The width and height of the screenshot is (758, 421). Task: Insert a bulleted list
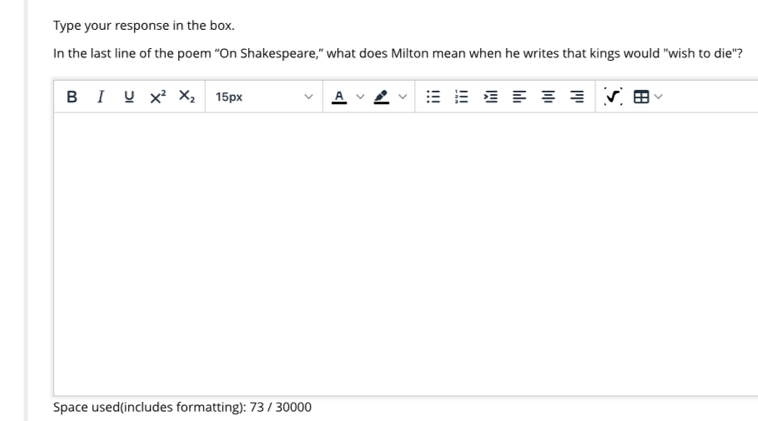433,97
